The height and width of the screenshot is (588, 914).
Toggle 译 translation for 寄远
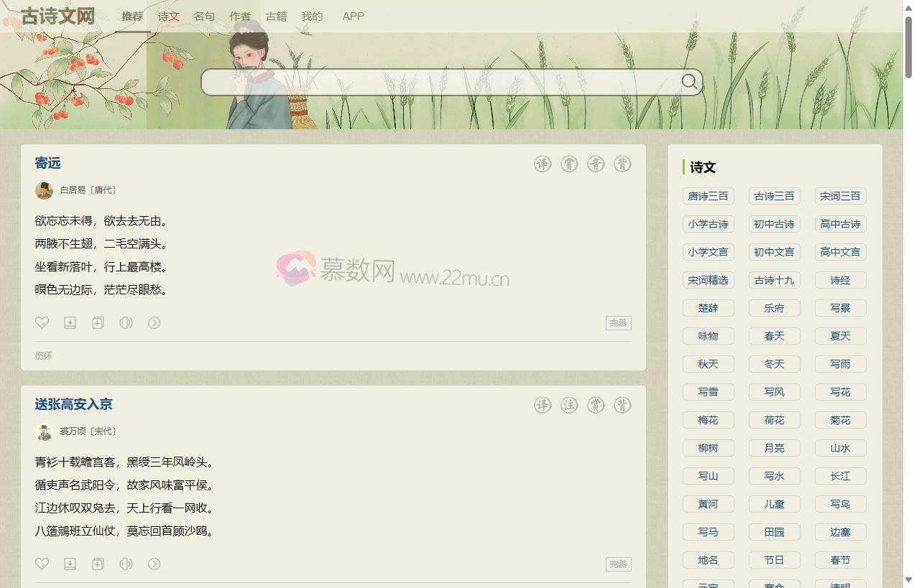tap(543, 164)
